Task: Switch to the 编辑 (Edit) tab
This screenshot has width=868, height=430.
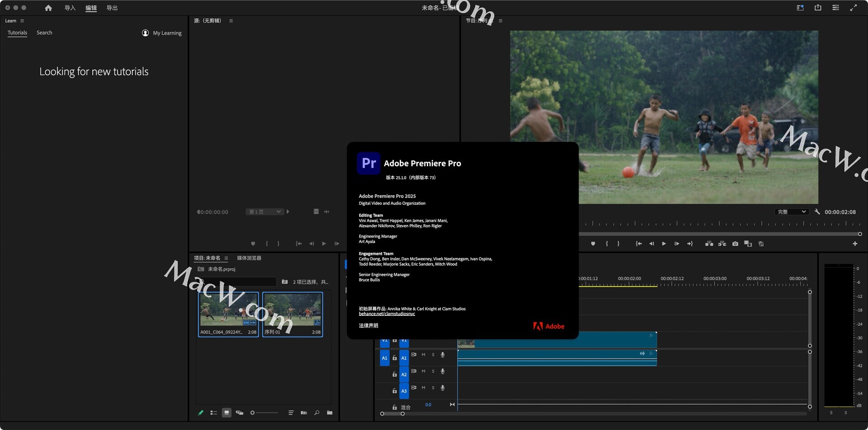Action: tap(91, 8)
